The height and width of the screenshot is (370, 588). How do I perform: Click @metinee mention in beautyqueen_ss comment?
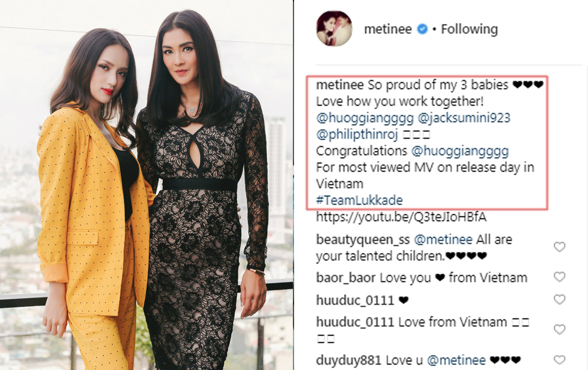pyautogui.click(x=443, y=240)
